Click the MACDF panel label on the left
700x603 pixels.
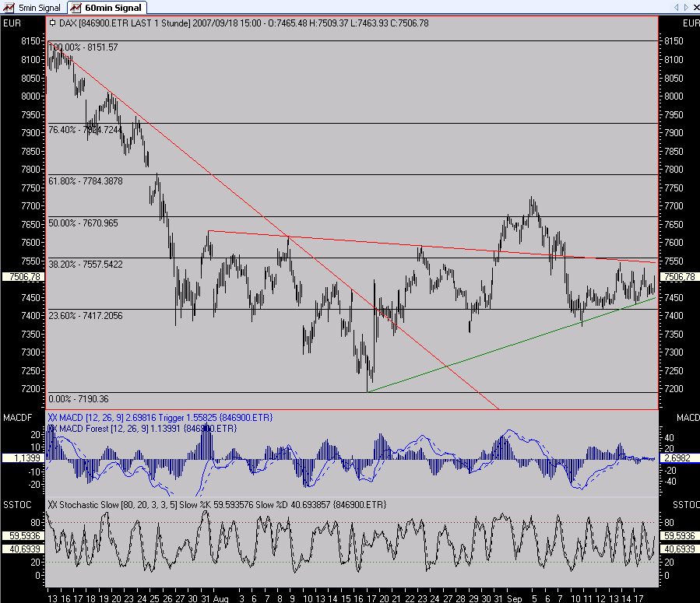click(x=17, y=418)
